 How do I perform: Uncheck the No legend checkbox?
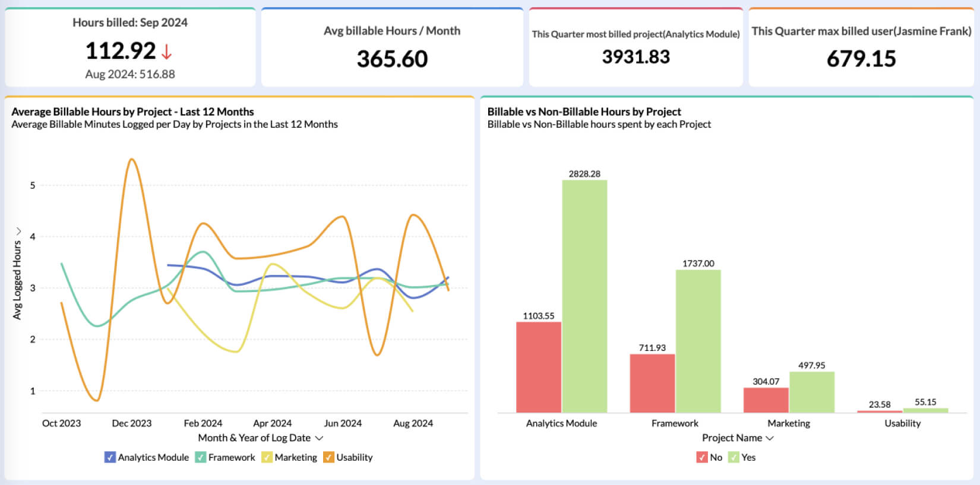(x=702, y=457)
